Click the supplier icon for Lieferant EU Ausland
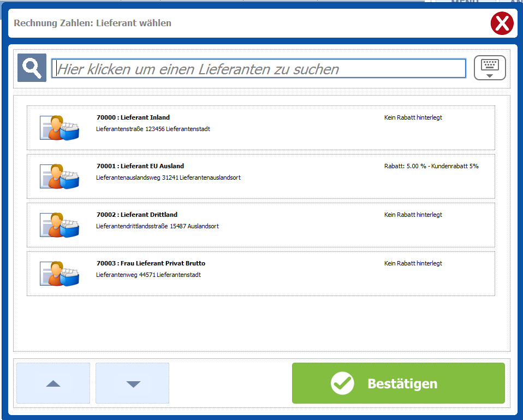Viewport: 523px width, 420px height. point(60,177)
